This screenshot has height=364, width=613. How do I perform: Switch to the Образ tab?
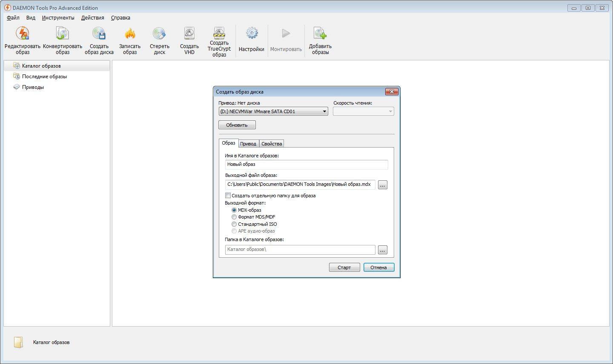(229, 143)
